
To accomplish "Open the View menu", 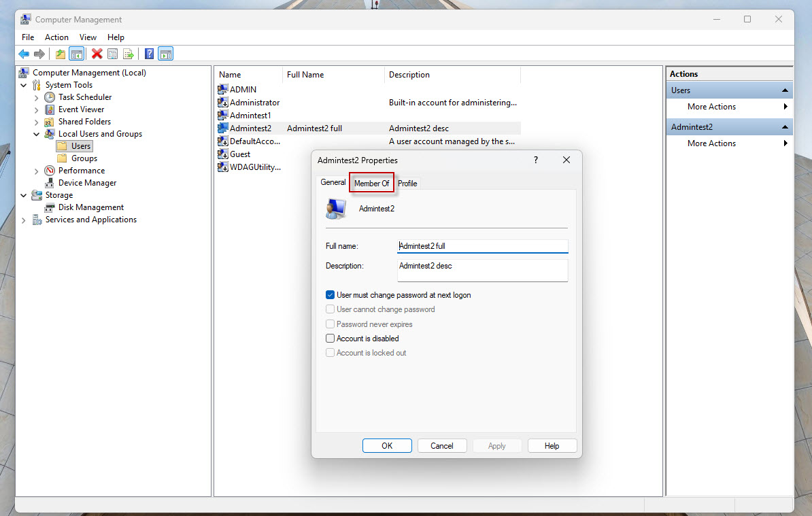I will click(x=88, y=37).
